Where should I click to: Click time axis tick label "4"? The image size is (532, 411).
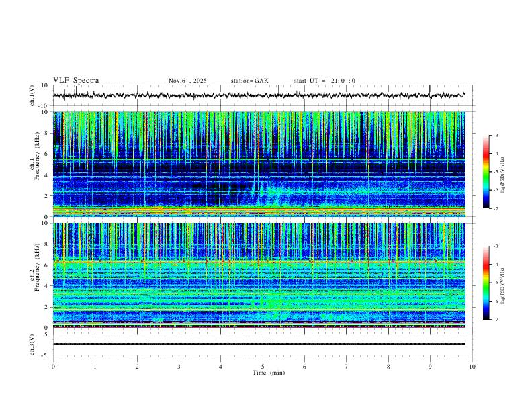220,367
